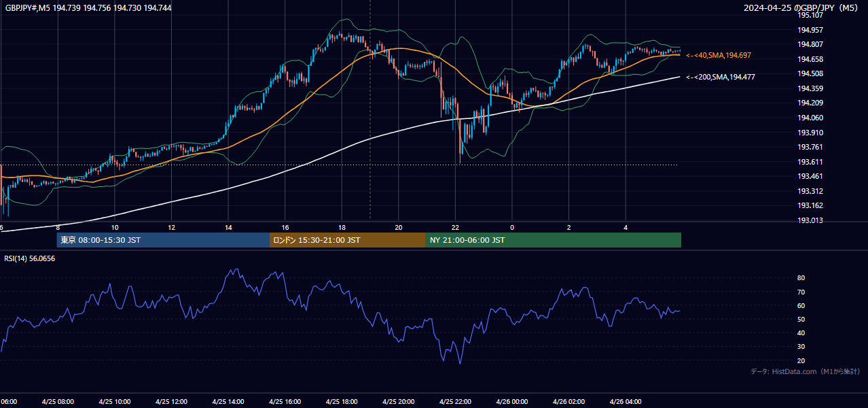Click the ロンドン 15:30-21:00 JST session bar
This screenshot has height=408, width=868.
348,240
